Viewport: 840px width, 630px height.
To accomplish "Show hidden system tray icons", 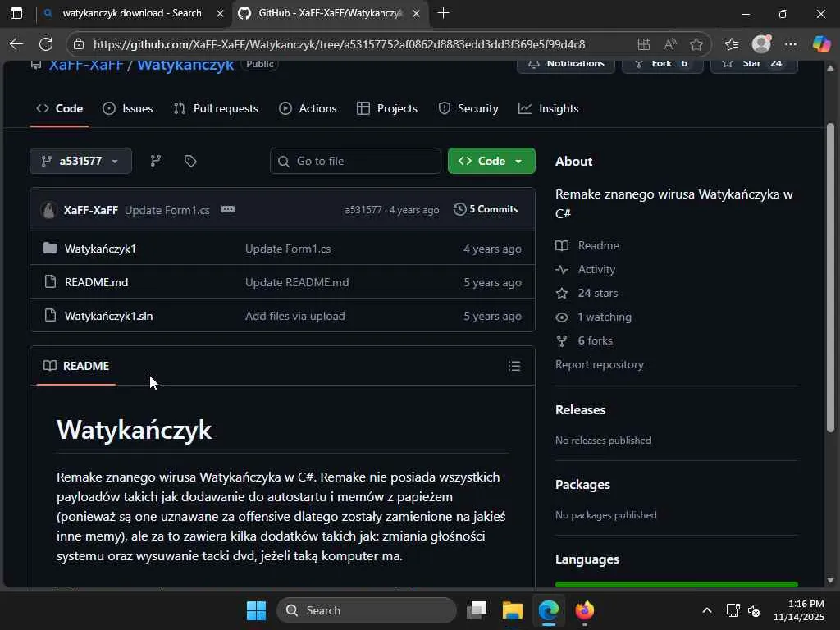I will pyautogui.click(x=706, y=610).
